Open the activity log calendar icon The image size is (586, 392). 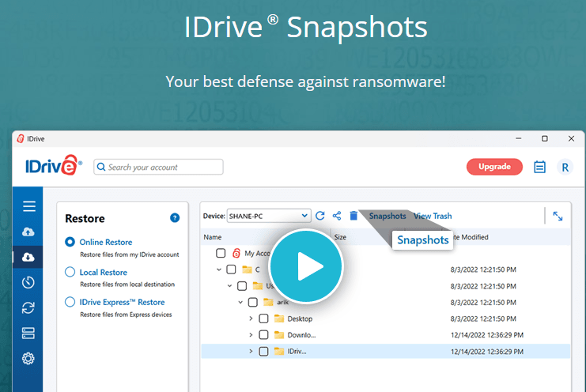pos(539,167)
